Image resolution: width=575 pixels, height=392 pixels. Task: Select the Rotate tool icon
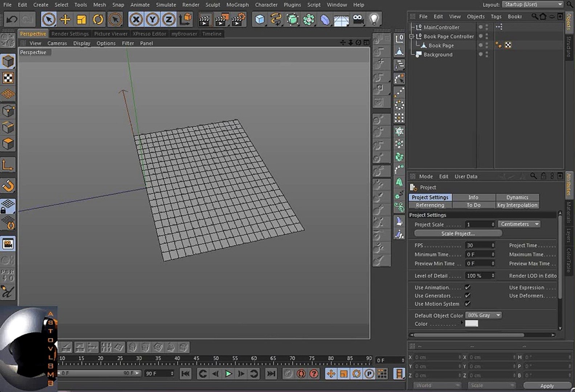tap(98, 19)
